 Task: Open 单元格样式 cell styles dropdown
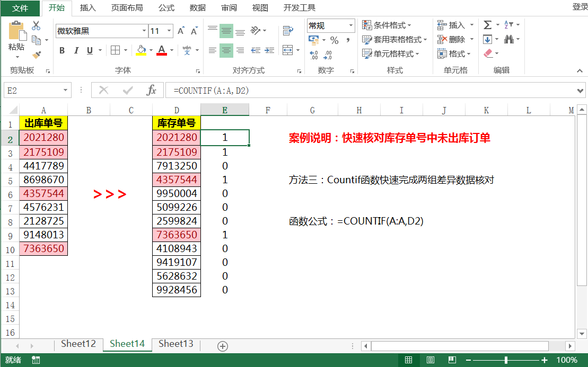coord(390,53)
